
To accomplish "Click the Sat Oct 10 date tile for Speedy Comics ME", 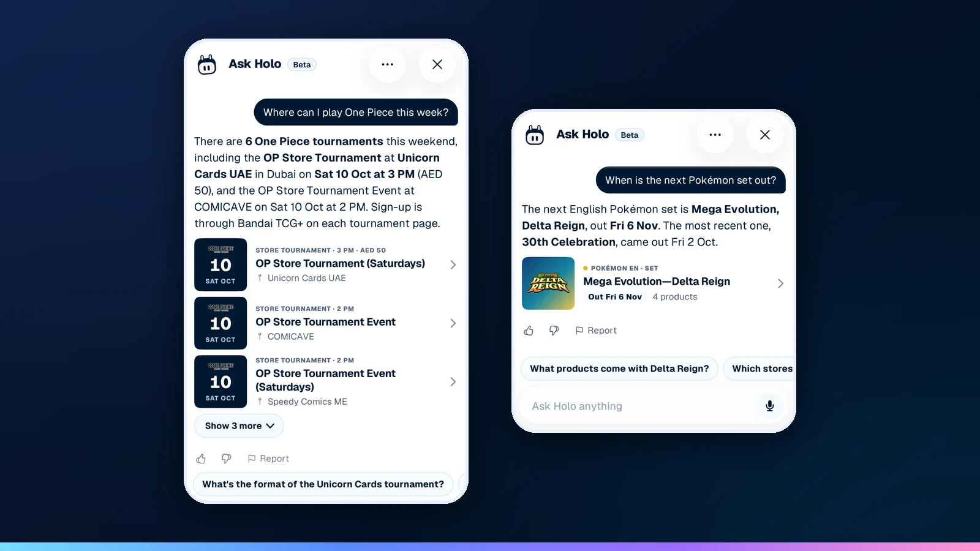I will [x=221, y=381].
